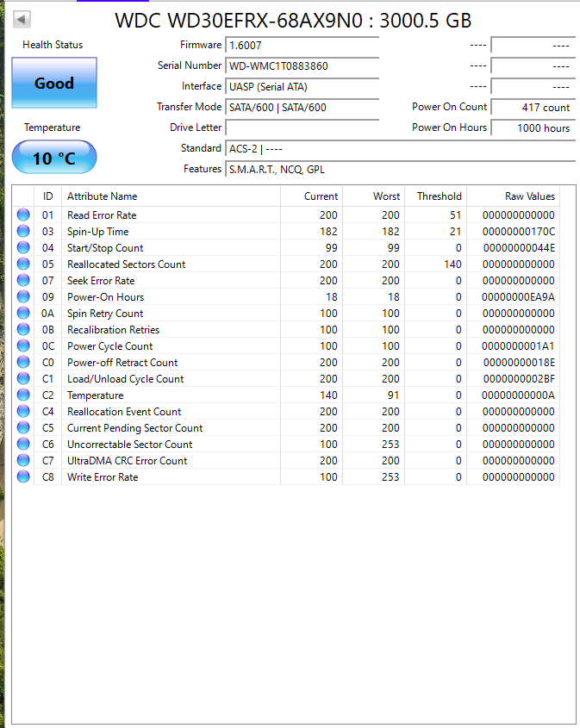Click the Threshold column header
This screenshot has height=728, width=580.
point(435,196)
